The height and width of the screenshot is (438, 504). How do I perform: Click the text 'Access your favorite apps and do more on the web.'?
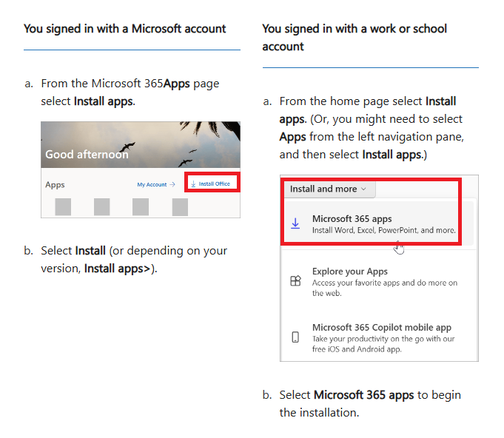pyautogui.click(x=384, y=288)
